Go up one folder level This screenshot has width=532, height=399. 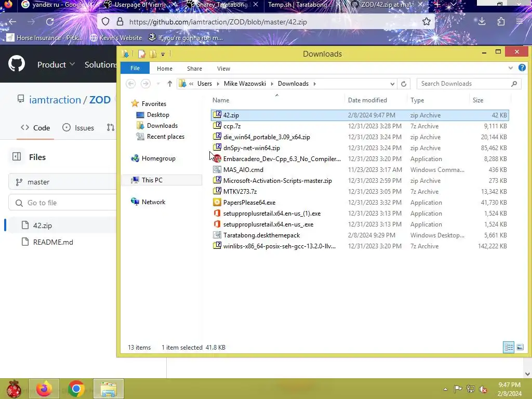click(170, 84)
